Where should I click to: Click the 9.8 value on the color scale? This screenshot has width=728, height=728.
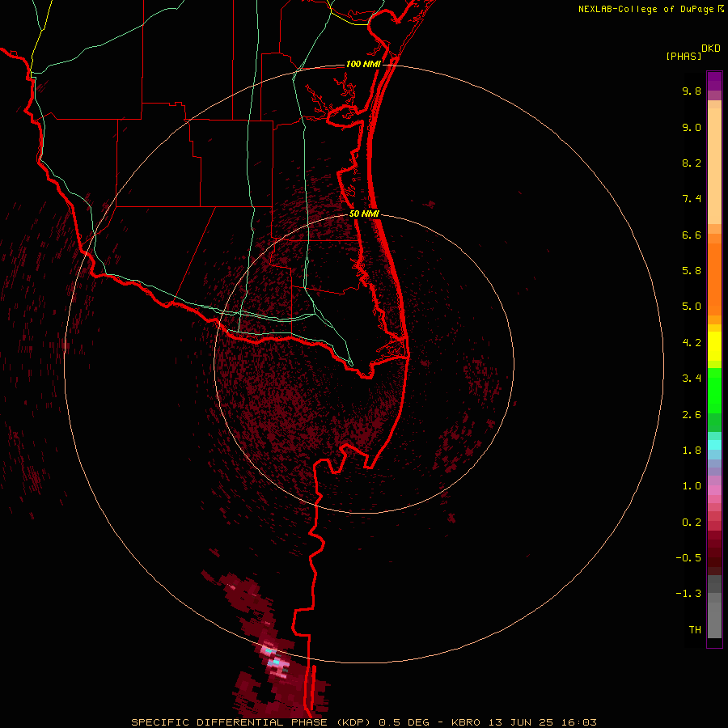coord(692,91)
